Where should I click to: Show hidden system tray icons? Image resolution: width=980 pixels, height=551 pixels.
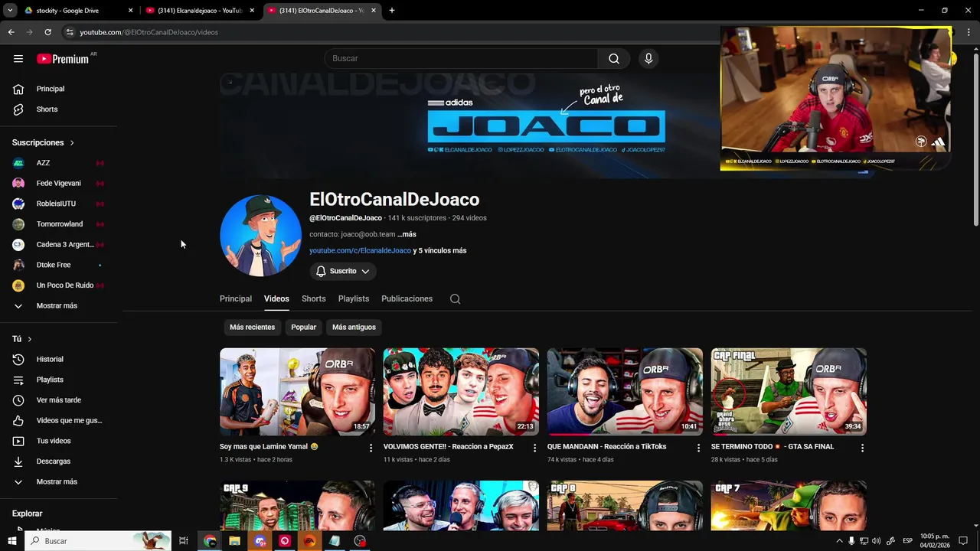coord(839,541)
